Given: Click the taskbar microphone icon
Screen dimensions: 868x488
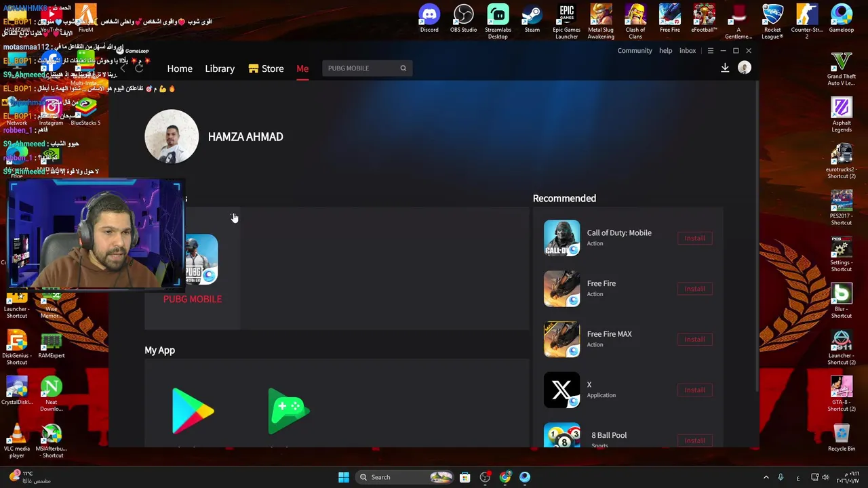Looking at the screenshot, I should [781, 477].
